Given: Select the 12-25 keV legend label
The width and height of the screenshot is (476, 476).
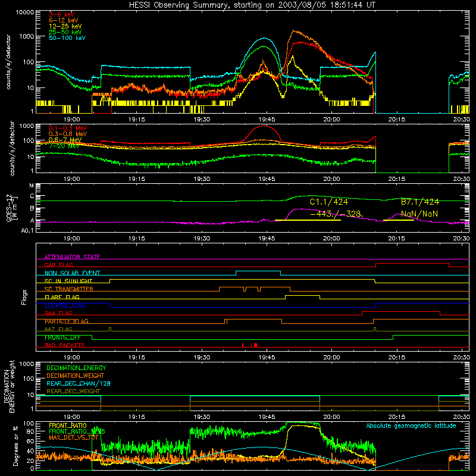Looking at the screenshot, I should [65, 26].
